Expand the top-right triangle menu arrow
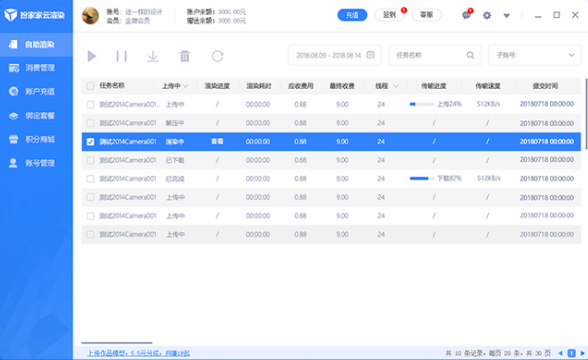 [x=507, y=16]
